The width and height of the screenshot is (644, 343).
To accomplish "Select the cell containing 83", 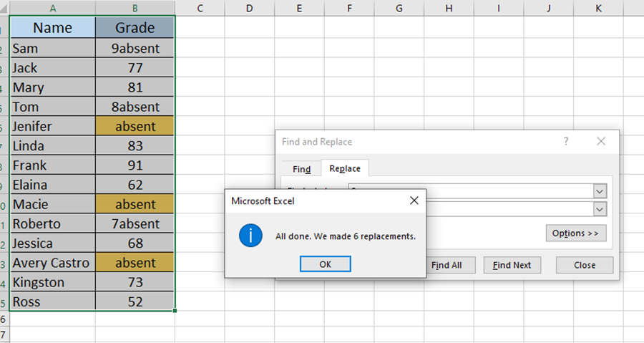I will (135, 145).
